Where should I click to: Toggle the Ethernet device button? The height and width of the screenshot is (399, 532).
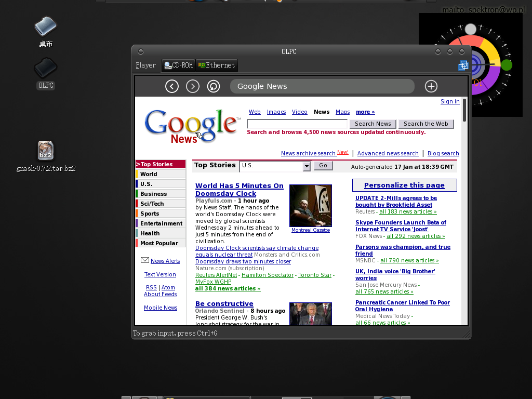pyautogui.click(x=217, y=65)
